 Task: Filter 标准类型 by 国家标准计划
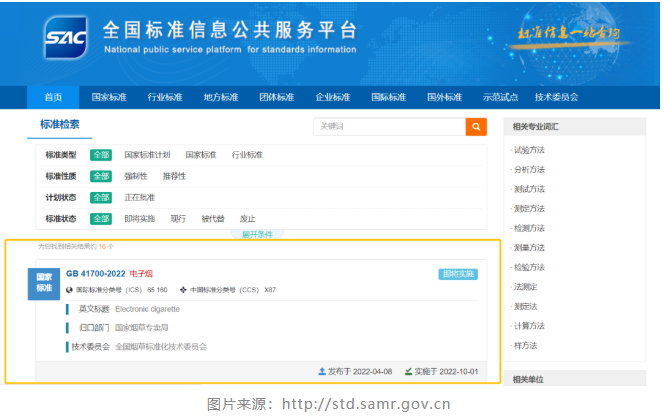pos(147,155)
